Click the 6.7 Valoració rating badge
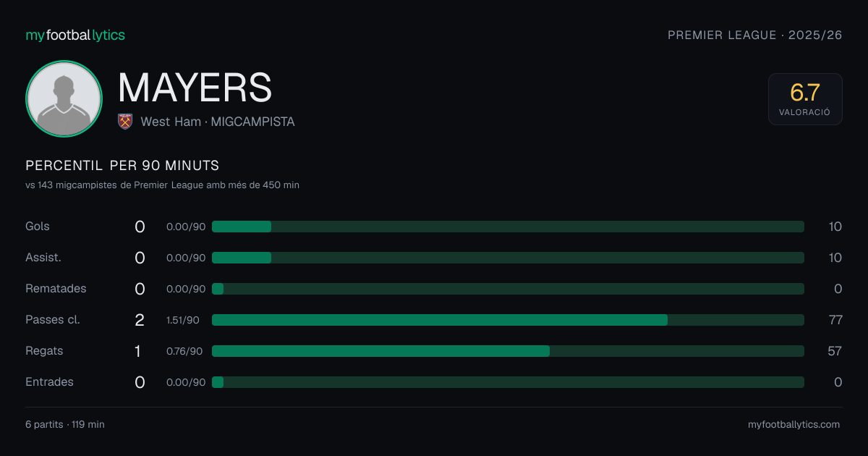Image resolution: width=868 pixels, height=456 pixels. point(805,99)
